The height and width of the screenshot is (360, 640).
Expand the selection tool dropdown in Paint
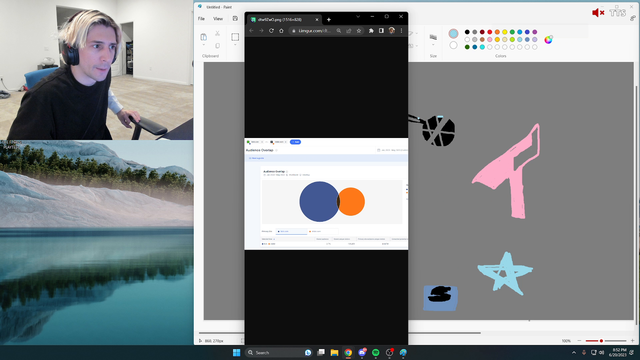coord(235,45)
